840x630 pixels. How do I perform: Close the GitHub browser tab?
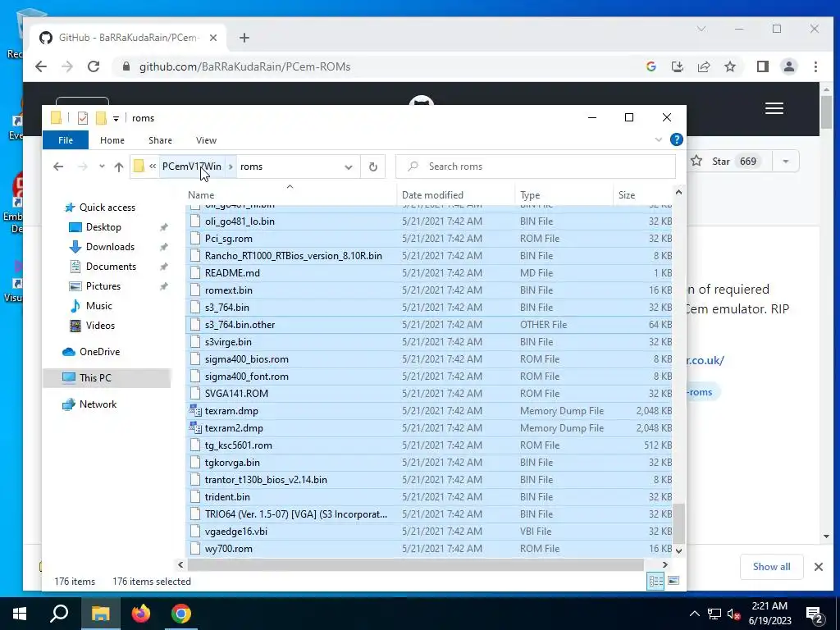pyautogui.click(x=213, y=38)
